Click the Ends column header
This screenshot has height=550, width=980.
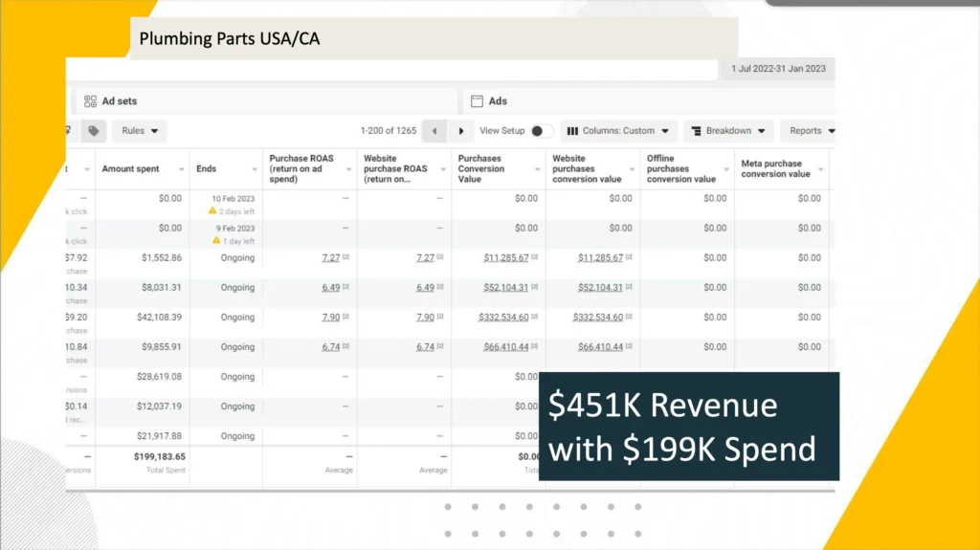207,169
